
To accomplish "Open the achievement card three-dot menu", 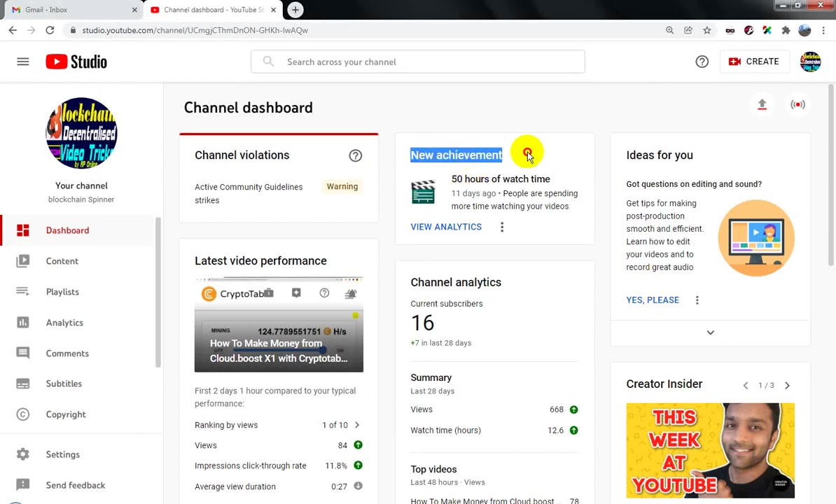I will (502, 227).
